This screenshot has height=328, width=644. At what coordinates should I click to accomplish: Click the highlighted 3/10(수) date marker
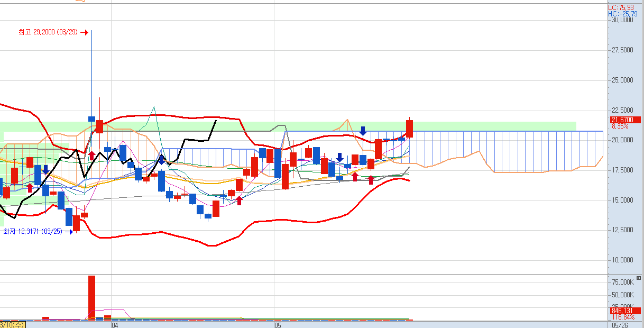pos(12,324)
